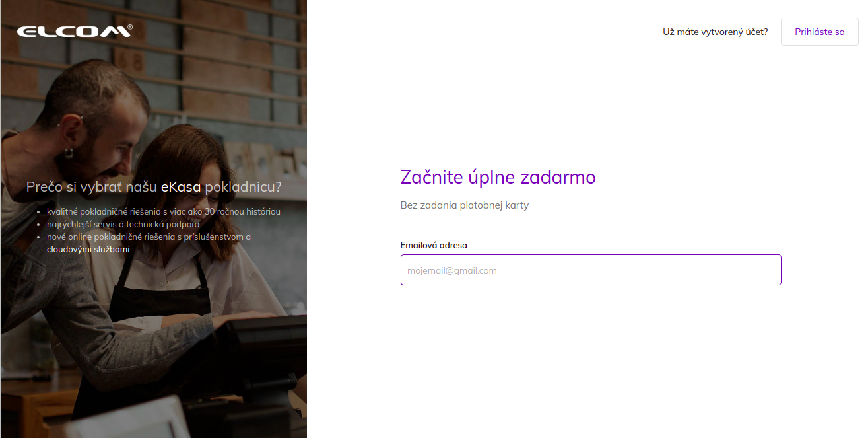Click the 'Už máte vytvorený účet?' text

(x=716, y=32)
